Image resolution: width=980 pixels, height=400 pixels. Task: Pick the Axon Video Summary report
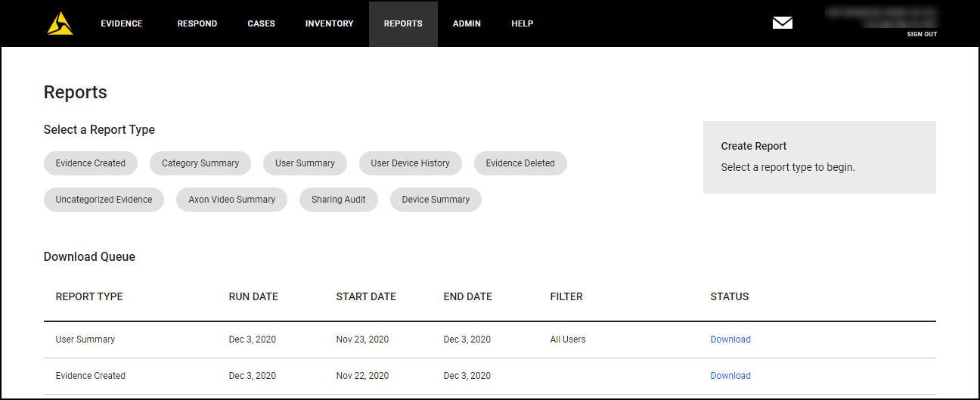(x=231, y=200)
